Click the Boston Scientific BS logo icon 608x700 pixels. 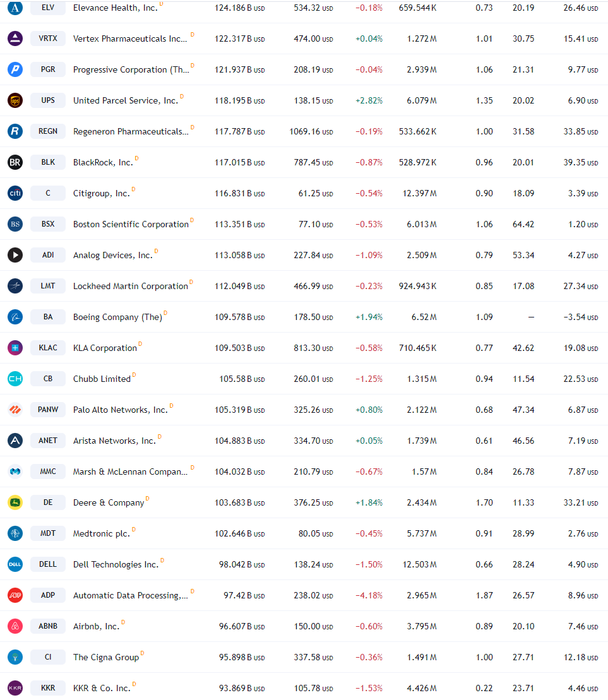15,224
